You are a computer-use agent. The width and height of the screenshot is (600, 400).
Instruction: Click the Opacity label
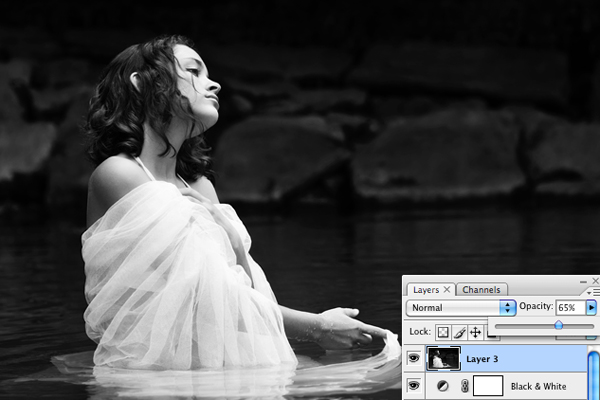coord(536,306)
